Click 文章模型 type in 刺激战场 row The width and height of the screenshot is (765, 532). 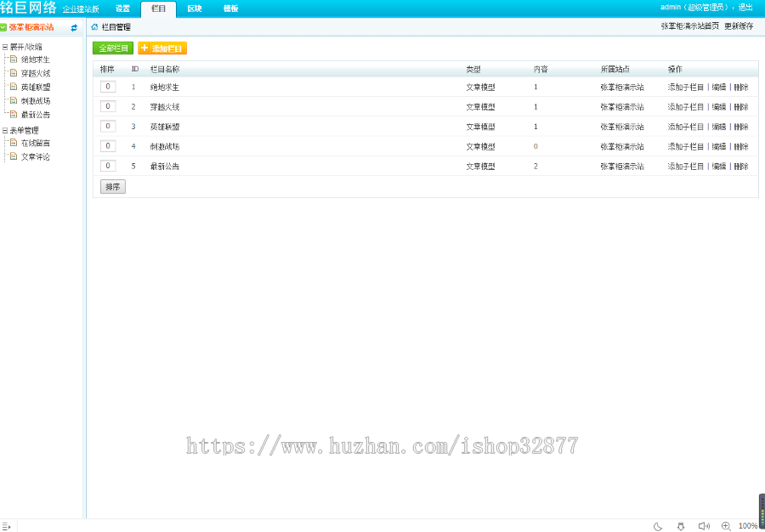(x=480, y=146)
